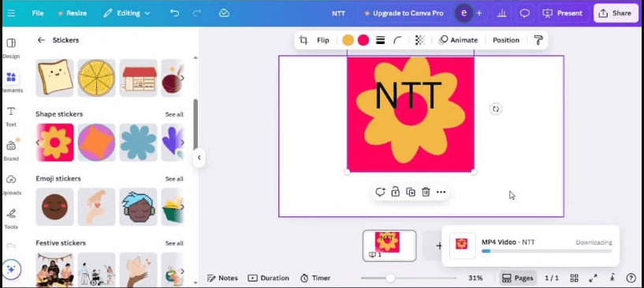Viewport: 644px width, 288px height.
Task: Open the transparency checkerboard icon
Action: point(419,40)
